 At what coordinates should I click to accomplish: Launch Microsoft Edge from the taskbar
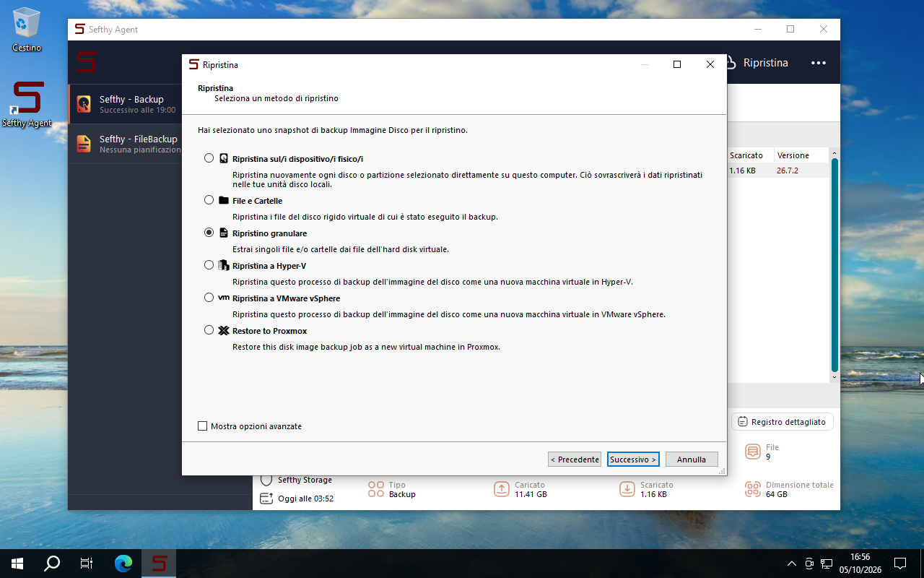[123, 564]
